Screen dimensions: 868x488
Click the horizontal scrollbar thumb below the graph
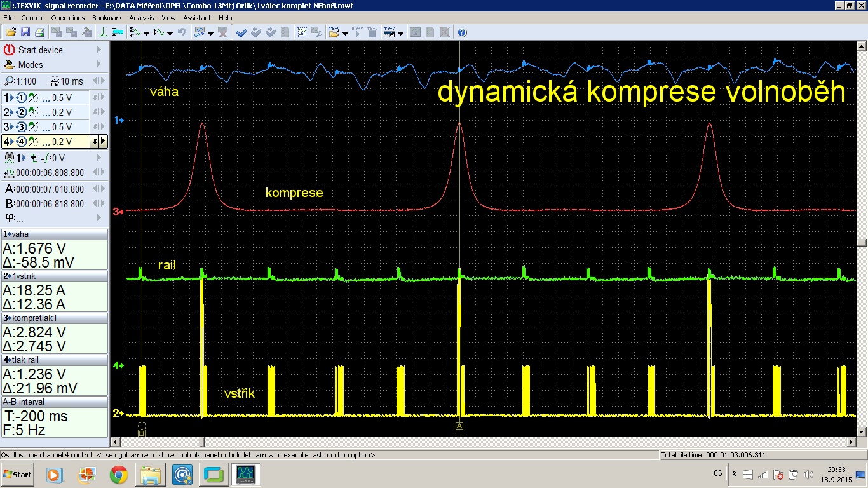coord(202,442)
